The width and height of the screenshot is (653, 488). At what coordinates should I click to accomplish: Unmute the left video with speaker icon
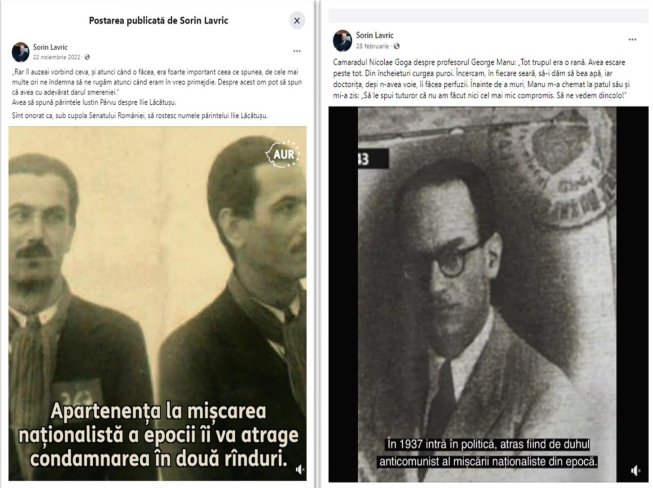[299, 470]
